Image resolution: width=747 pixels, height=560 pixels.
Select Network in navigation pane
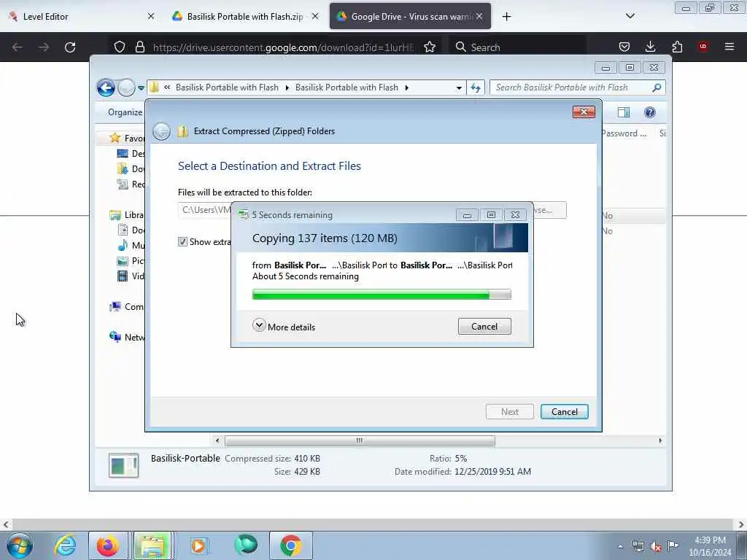[127, 337]
